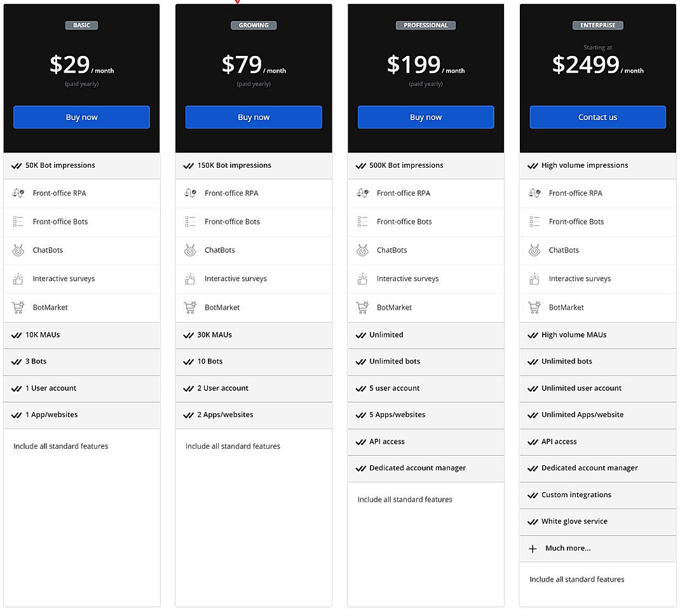680x616 pixels.
Task: Click the ChatBots icon in the Growing column
Action: tap(189, 250)
